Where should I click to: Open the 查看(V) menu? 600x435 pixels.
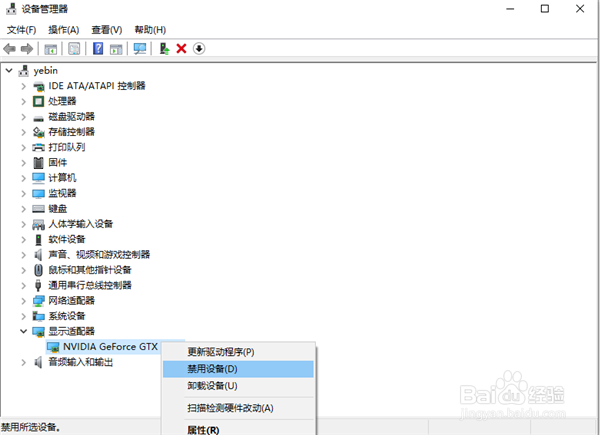click(107, 30)
